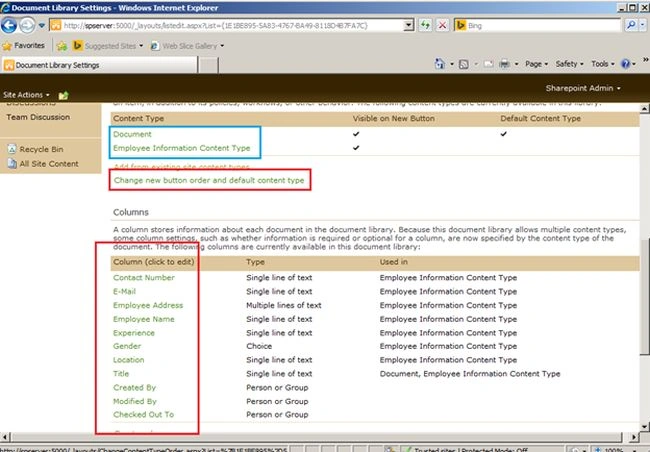Click the 'Default Content Type' column header
The image size is (650, 452).
(x=540, y=119)
